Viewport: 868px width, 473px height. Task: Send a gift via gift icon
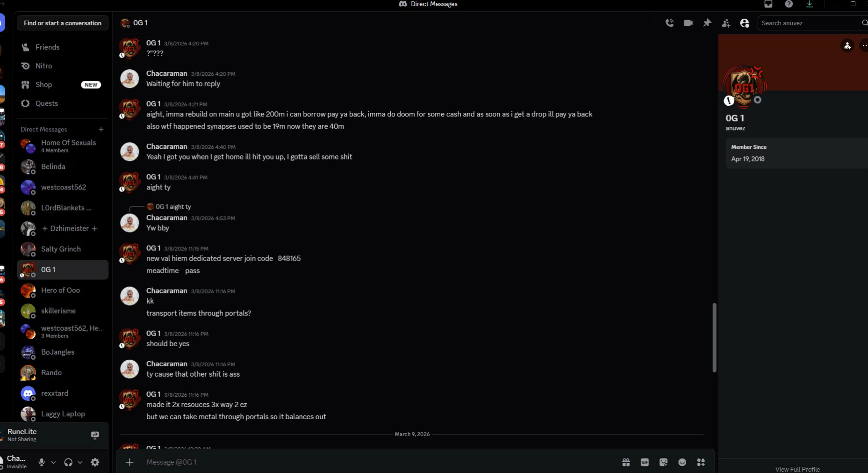tap(626, 462)
